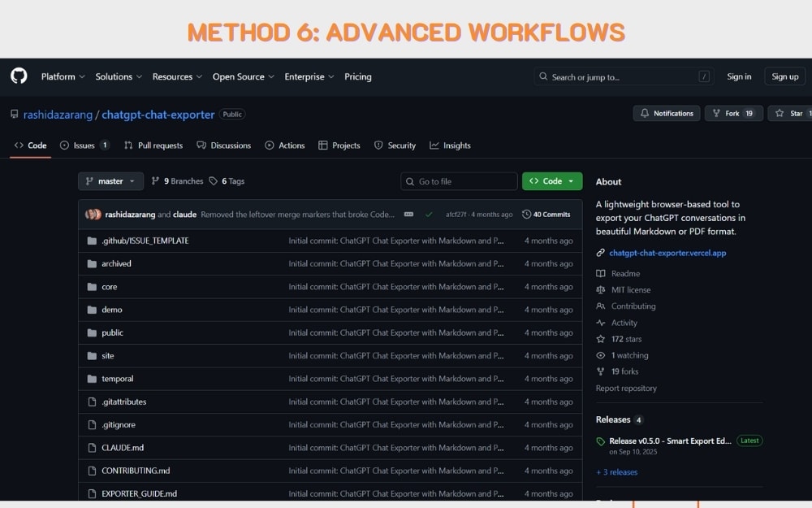This screenshot has width=812, height=508.
Task: Open the demo folder
Action: [112, 310]
